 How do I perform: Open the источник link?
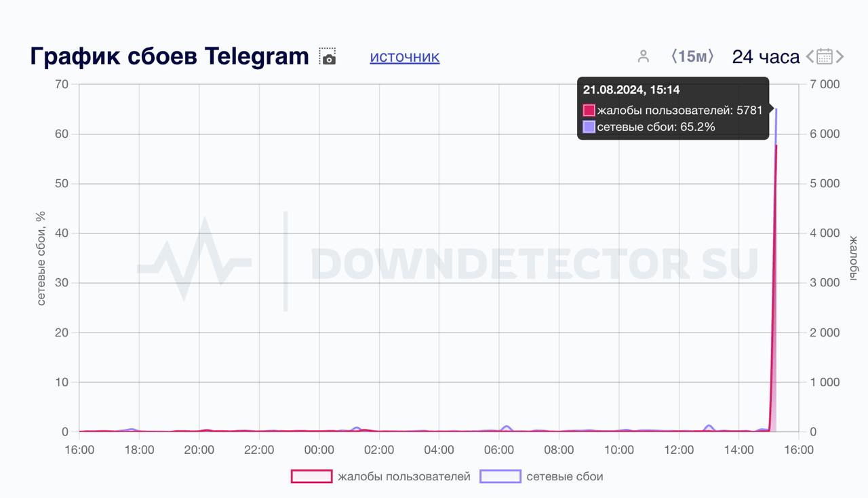click(x=405, y=57)
